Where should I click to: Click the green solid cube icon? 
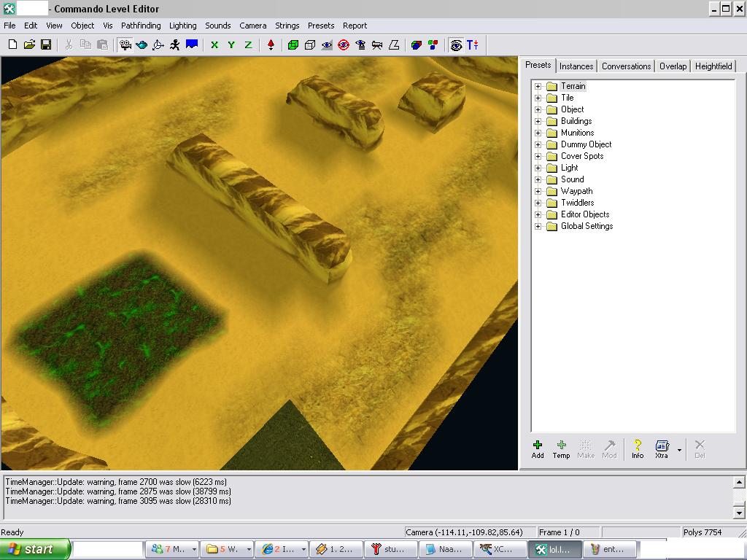pos(293,45)
